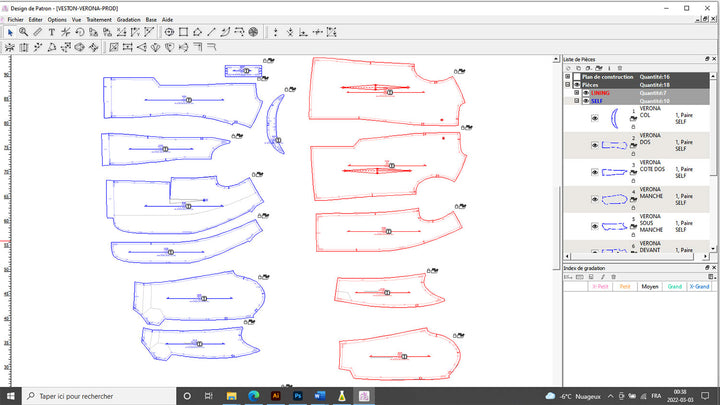Toggle visibility of VERONA DOS piece
Screen dimensions: 720x405
[595, 146]
